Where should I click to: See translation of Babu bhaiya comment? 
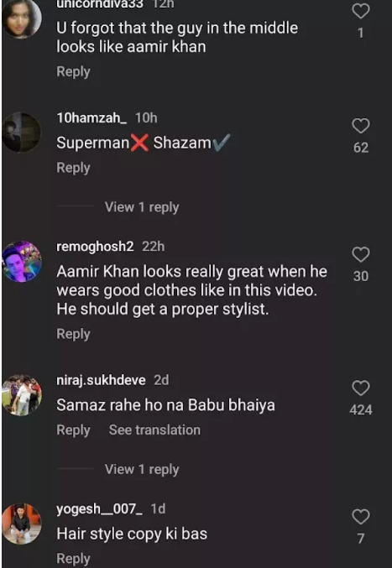pyautogui.click(x=154, y=430)
